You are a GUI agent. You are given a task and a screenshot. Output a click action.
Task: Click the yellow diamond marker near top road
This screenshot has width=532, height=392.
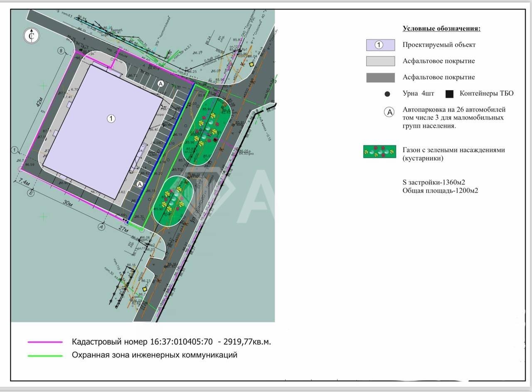point(251,65)
